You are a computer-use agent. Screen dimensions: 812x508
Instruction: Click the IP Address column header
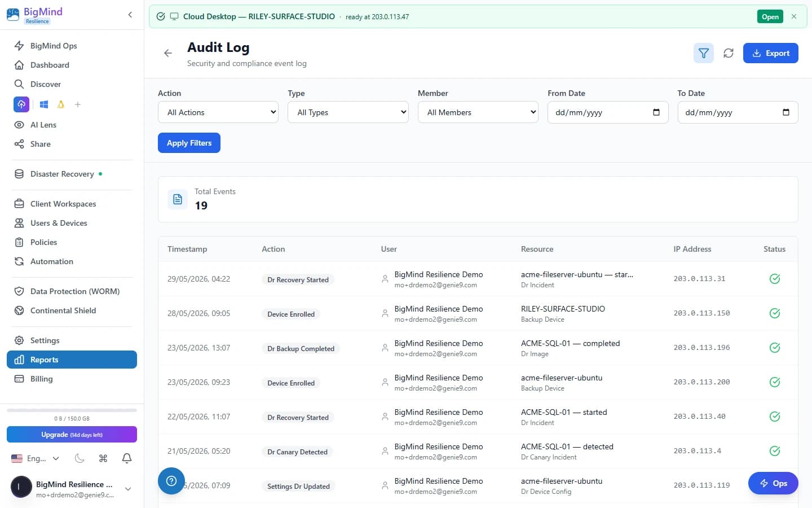[692, 249]
